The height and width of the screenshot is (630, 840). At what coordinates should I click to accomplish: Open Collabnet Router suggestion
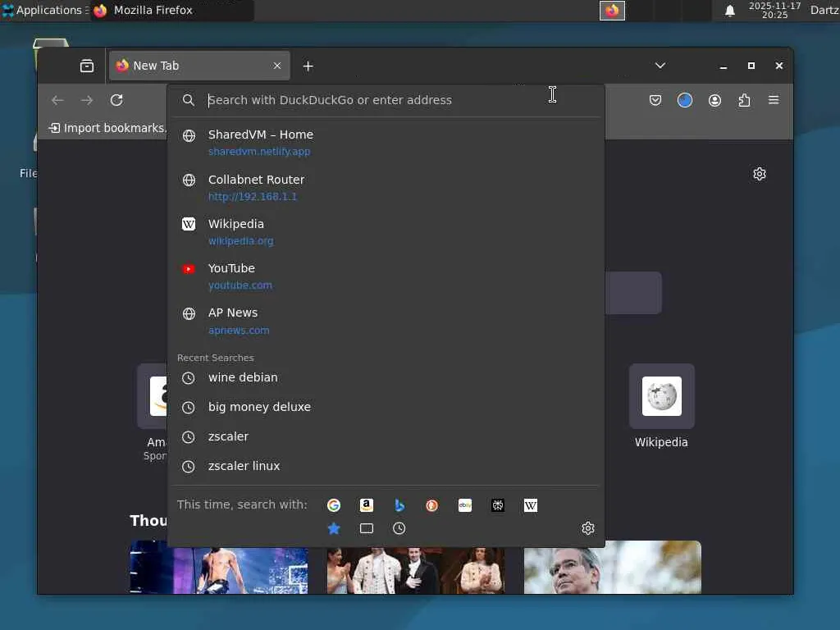point(386,188)
